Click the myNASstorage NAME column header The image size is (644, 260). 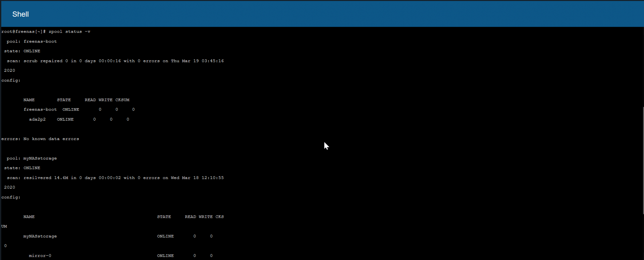29,217
